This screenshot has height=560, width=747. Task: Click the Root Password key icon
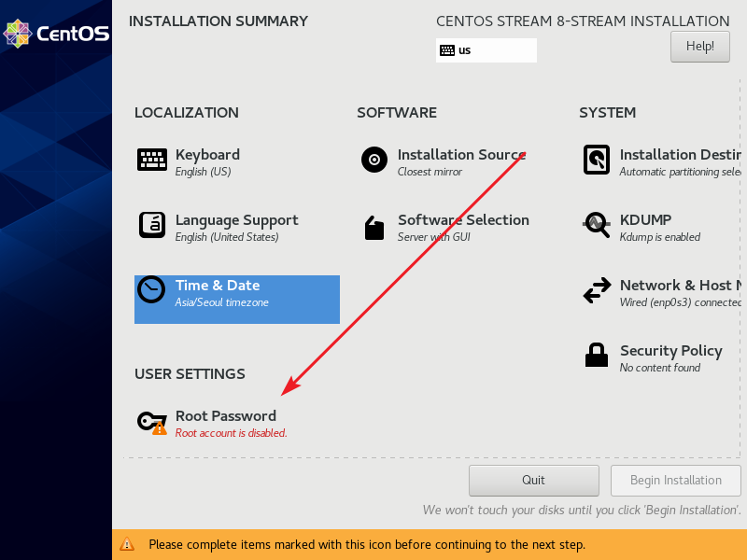[152, 423]
